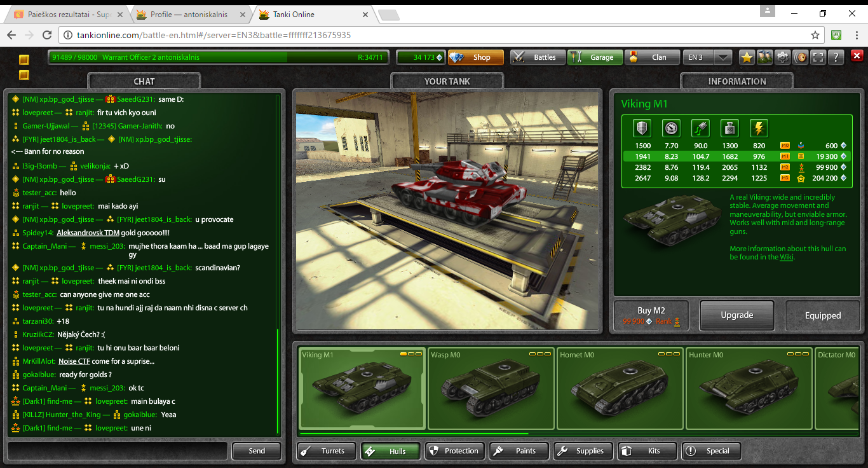Click the M0 modification badge
868x468 pixels.
tap(785, 146)
